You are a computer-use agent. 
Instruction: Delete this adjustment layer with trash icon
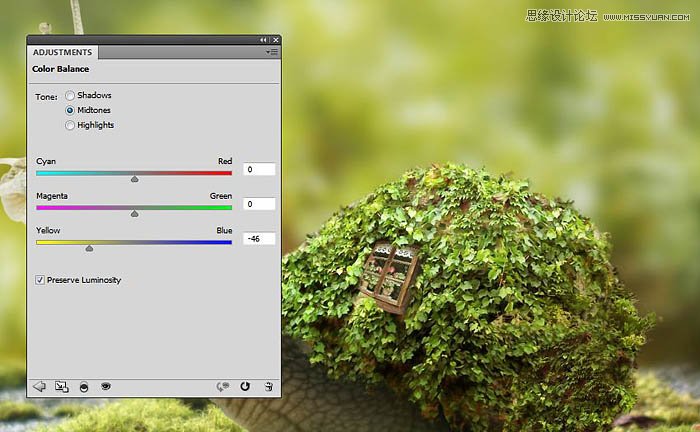(x=268, y=386)
